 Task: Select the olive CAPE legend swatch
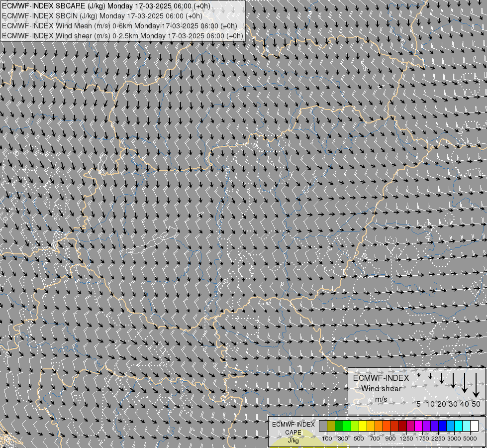click(331, 426)
